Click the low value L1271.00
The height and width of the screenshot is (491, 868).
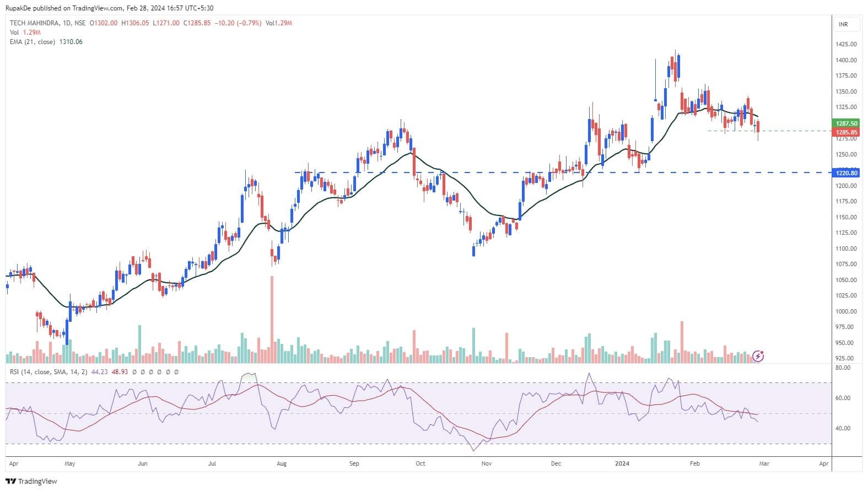click(x=166, y=23)
